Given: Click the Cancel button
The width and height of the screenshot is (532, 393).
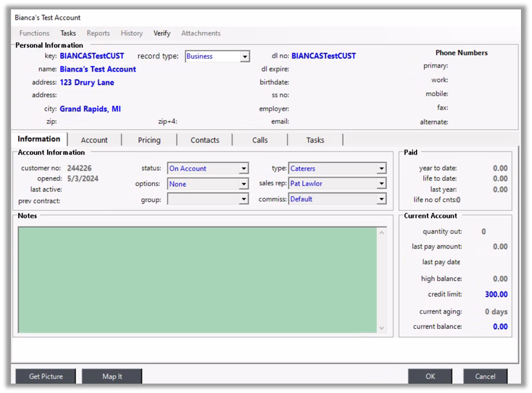Looking at the screenshot, I should (x=485, y=376).
